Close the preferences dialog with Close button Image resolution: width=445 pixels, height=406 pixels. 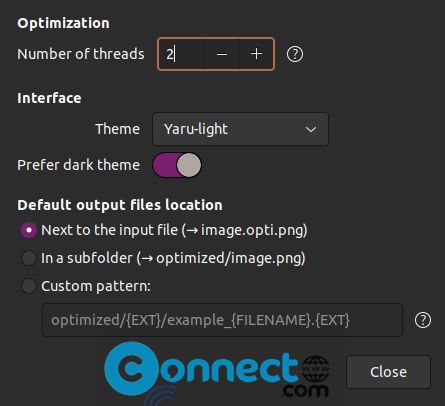pyautogui.click(x=389, y=372)
